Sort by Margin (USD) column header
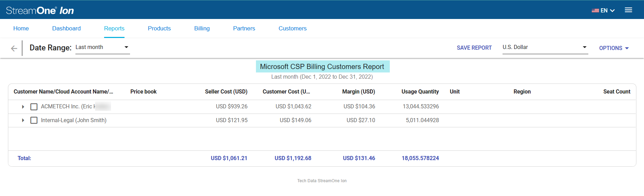 pos(359,92)
